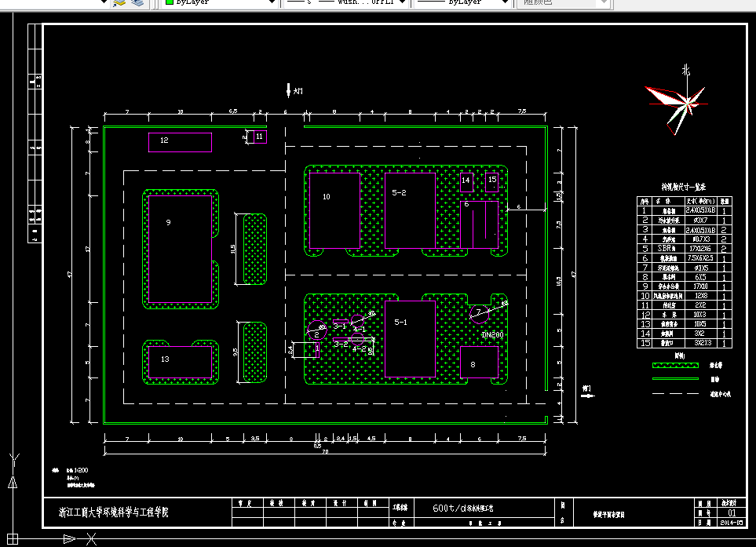Select the circular tank labeled 2
Image resolution: width=756 pixels, height=547 pixels.
click(317, 330)
